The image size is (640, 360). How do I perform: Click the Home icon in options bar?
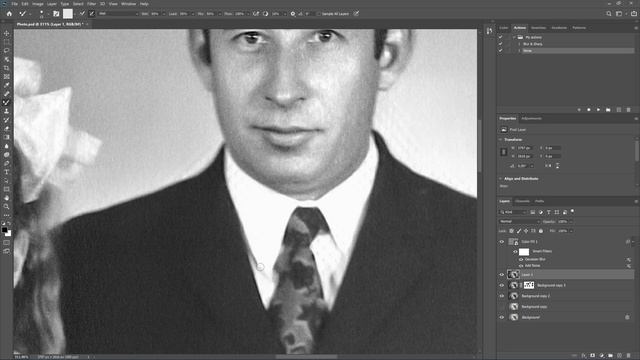(9, 13)
